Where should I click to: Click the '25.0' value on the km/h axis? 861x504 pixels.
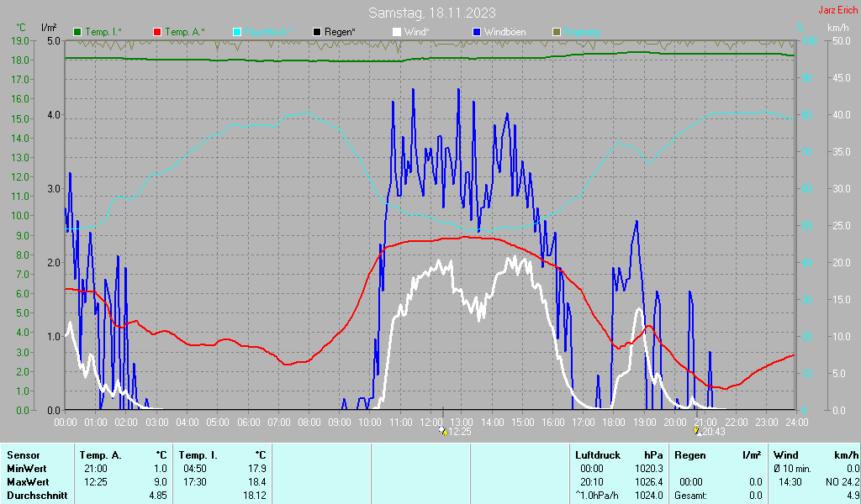(841, 225)
